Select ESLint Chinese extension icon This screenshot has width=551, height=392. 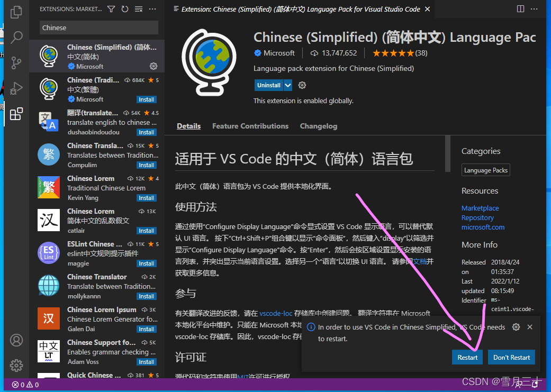pos(49,252)
